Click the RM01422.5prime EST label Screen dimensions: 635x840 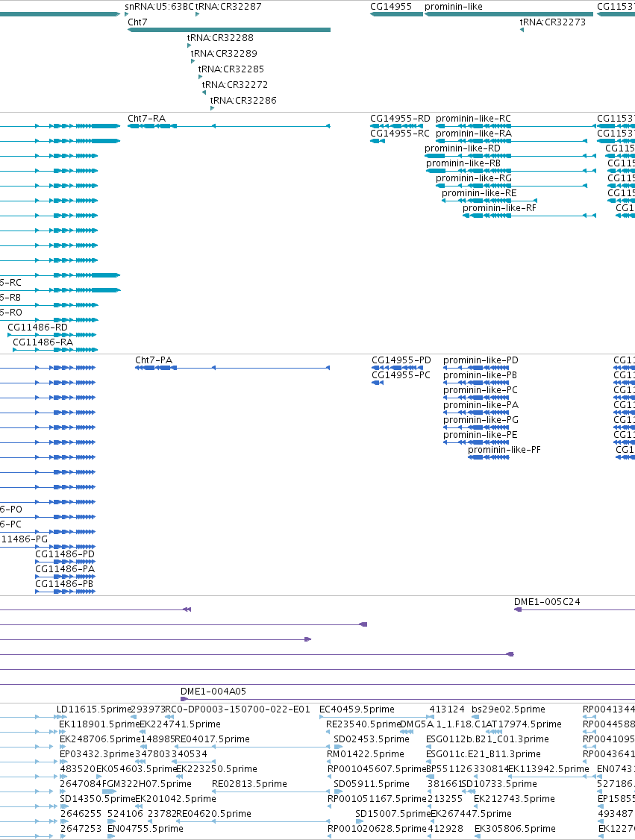pyautogui.click(x=366, y=753)
